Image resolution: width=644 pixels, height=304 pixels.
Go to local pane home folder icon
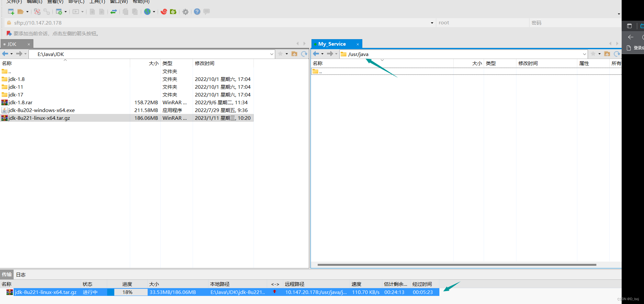pos(294,54)
